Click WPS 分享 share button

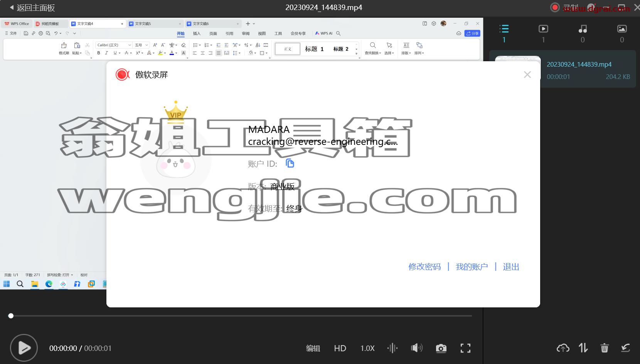click(472, 34)
